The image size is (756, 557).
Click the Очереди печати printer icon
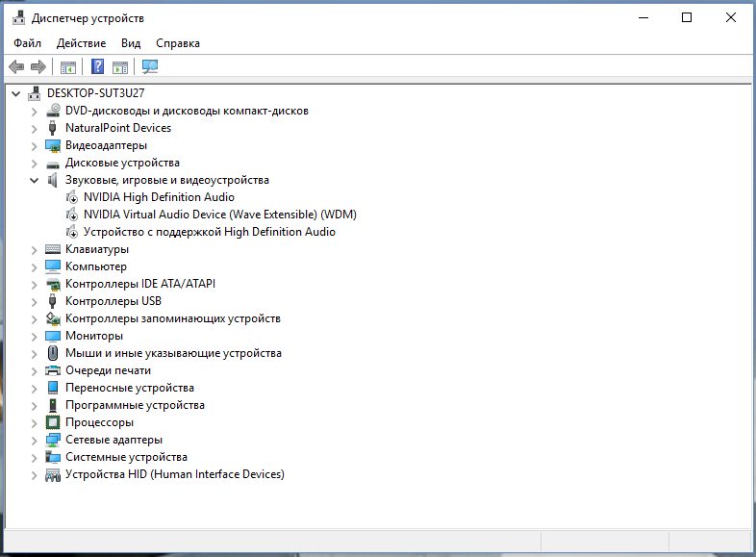[53, 370]
